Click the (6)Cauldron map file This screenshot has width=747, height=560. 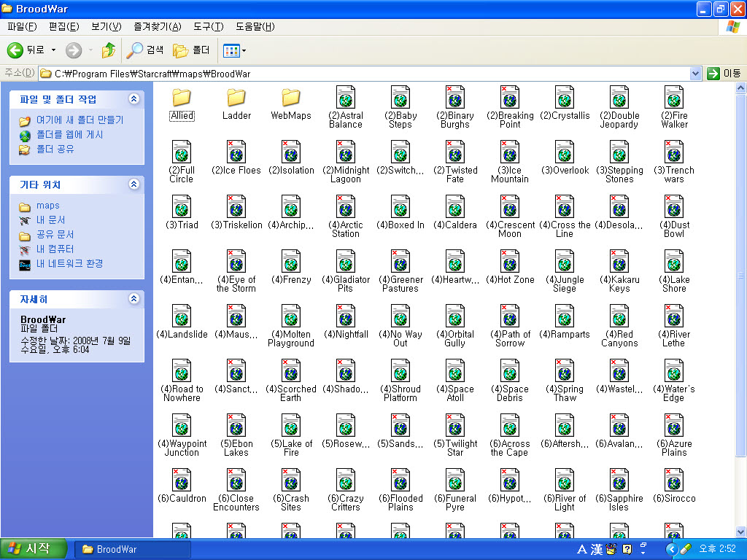click(x=182, y=486)
